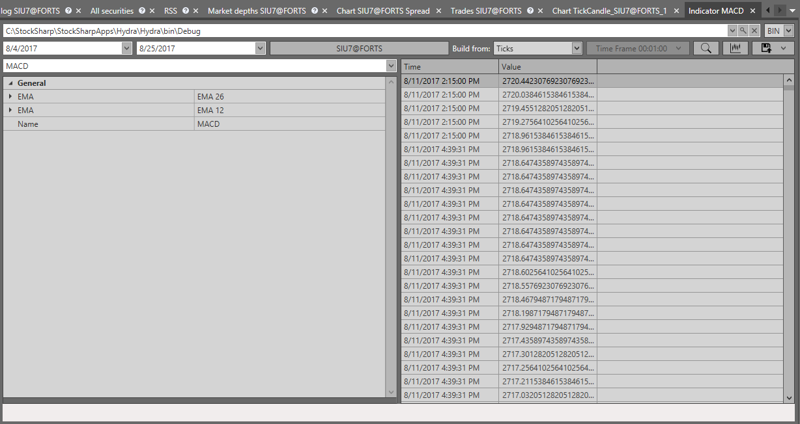Screen dimensions: 800x424
Task: Click the chart drawing icon button
Action: point(736,48)
